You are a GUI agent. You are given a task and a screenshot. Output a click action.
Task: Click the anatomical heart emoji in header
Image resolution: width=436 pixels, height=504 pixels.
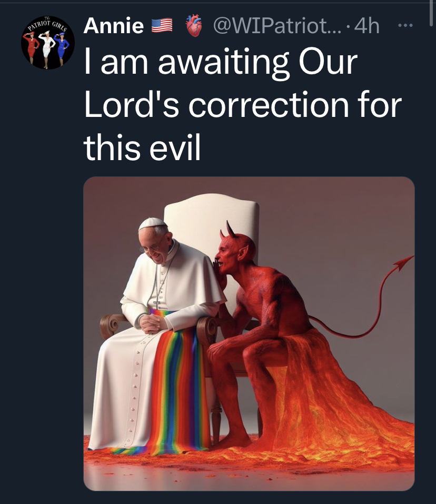coord(194,26)
